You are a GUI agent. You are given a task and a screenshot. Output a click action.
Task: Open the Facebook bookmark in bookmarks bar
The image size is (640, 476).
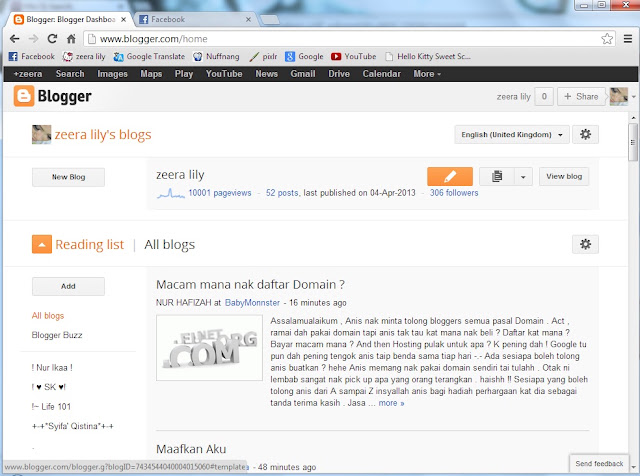coord(32,56)
